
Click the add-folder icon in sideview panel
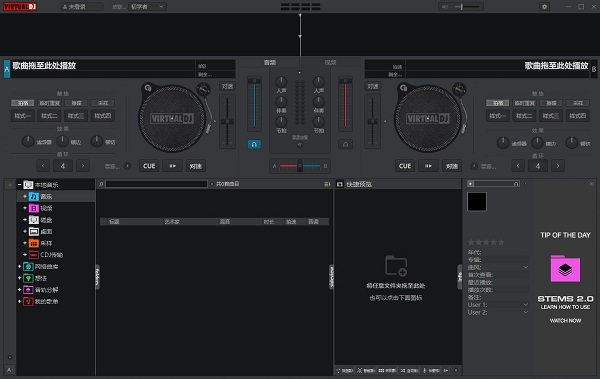point(396,265)
